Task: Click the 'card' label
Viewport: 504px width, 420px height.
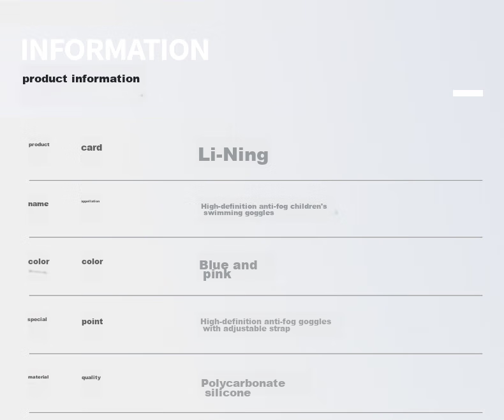Action: pos(92,147)
